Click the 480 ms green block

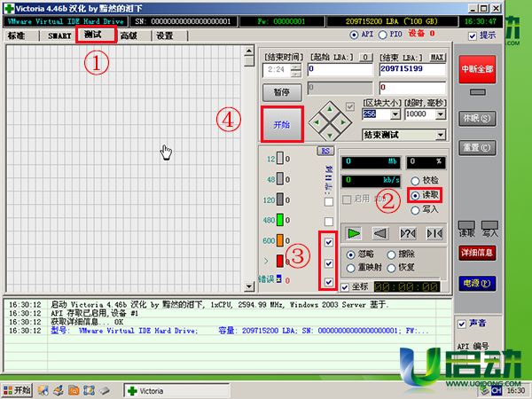280,220
